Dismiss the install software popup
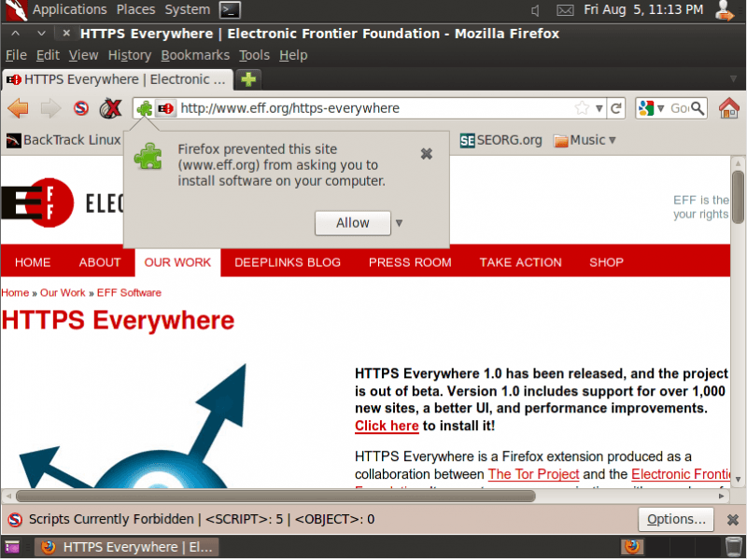747x560 pixels. click(427, 153)
